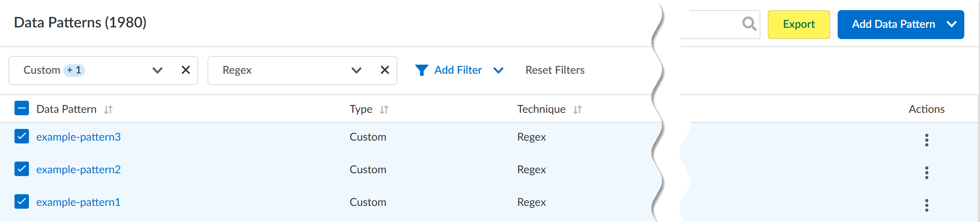Uncheck the example-pattern3 row checkbox
The height and width of the screenshot is (222, 980).
click(22, 136)
